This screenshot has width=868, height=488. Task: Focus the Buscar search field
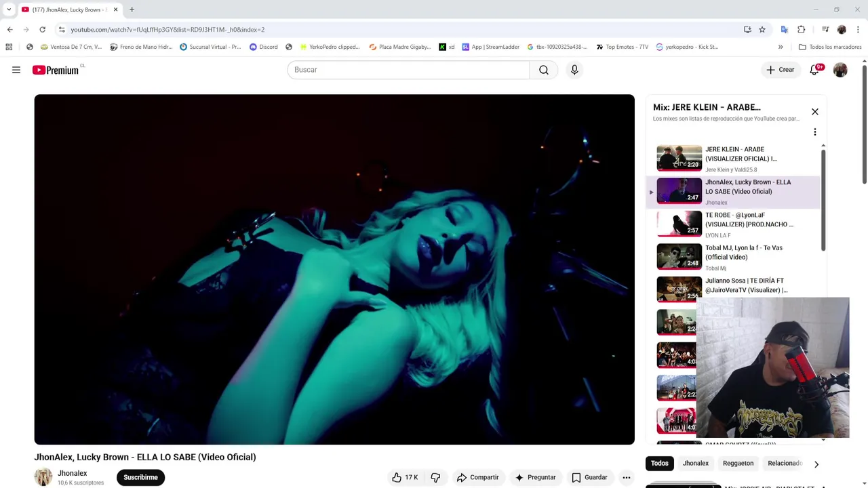pos(408,70)
